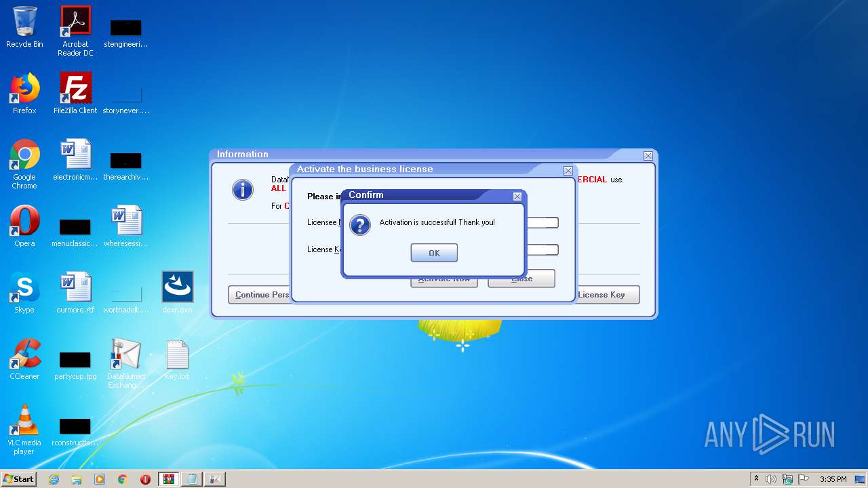Select the storynever... desktop file
This screenshot has height=488, width=868.
point(126,99)
